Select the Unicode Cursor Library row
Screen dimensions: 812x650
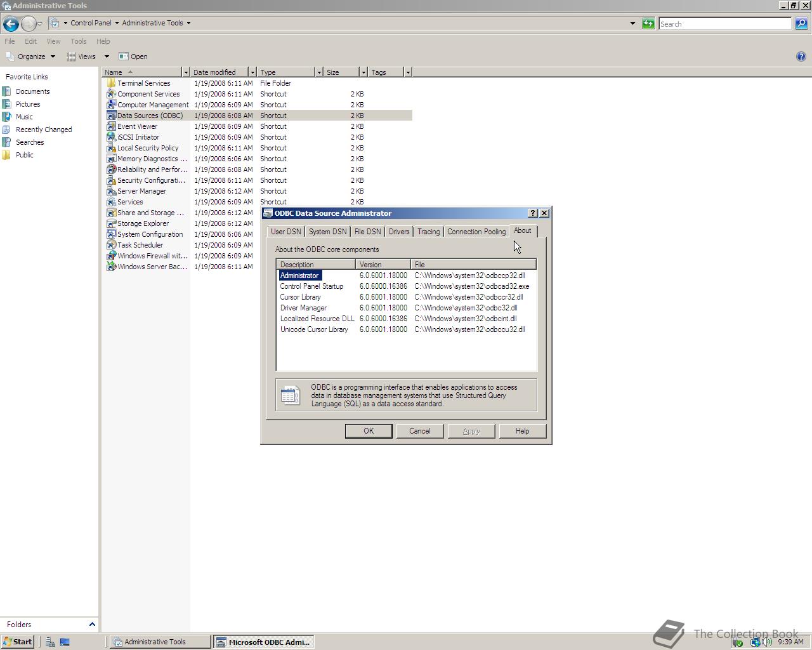pos(406,329)
